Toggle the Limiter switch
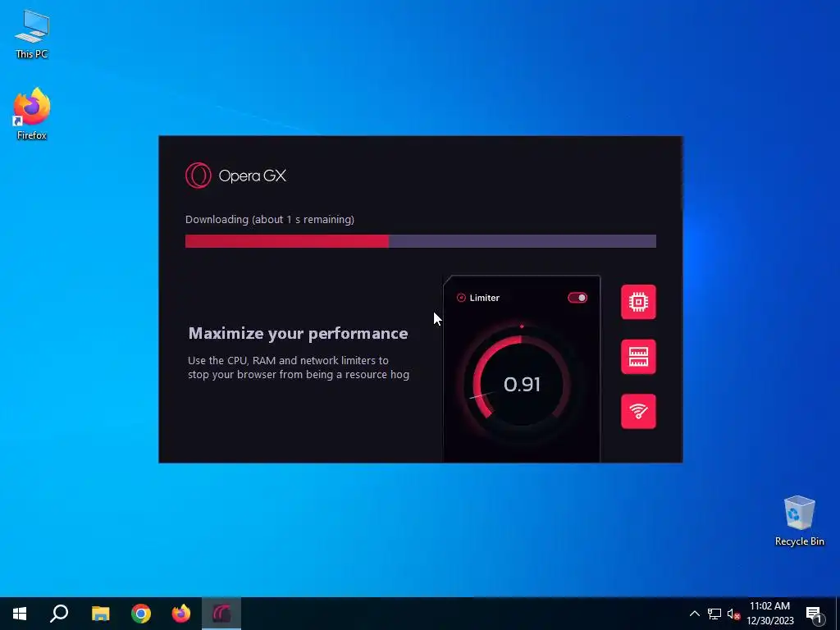The height and width of the screenshot is (630, 840). point(577,298)
